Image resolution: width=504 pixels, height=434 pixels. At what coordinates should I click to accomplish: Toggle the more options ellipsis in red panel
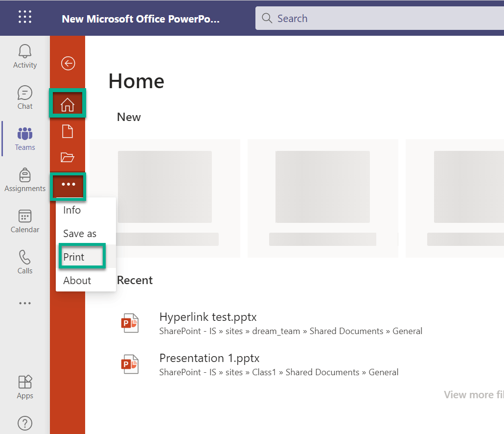(68, 184)
